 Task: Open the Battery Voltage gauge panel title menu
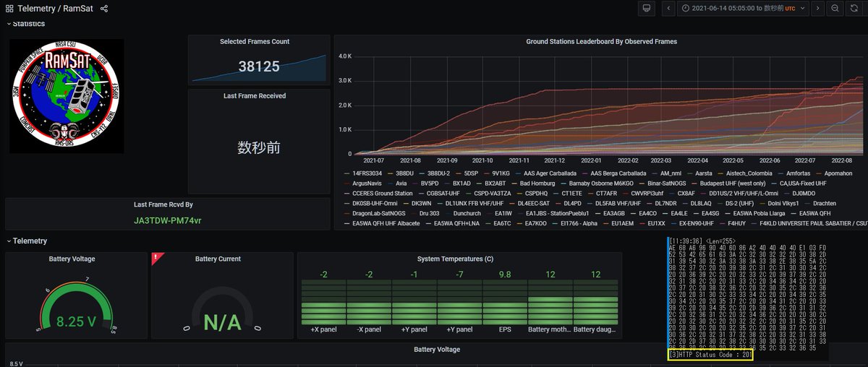tap(72, 259)
